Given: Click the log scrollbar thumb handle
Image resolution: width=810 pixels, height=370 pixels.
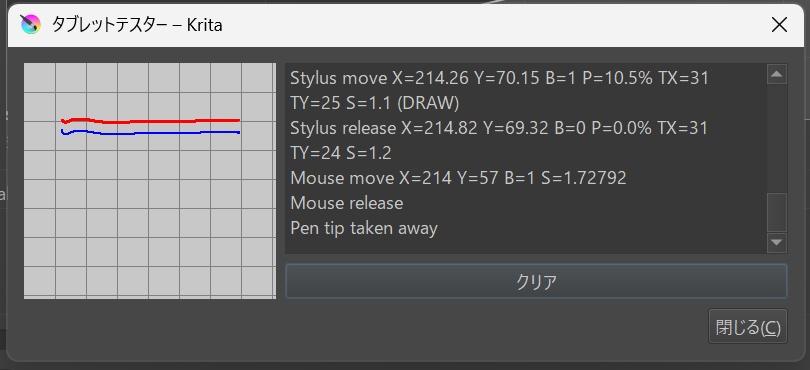Looking at the screenshot, I should pos(776,212).
